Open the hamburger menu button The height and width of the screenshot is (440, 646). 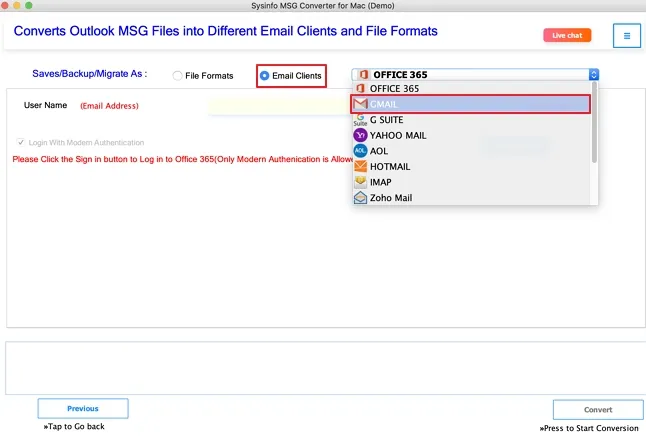627,36
